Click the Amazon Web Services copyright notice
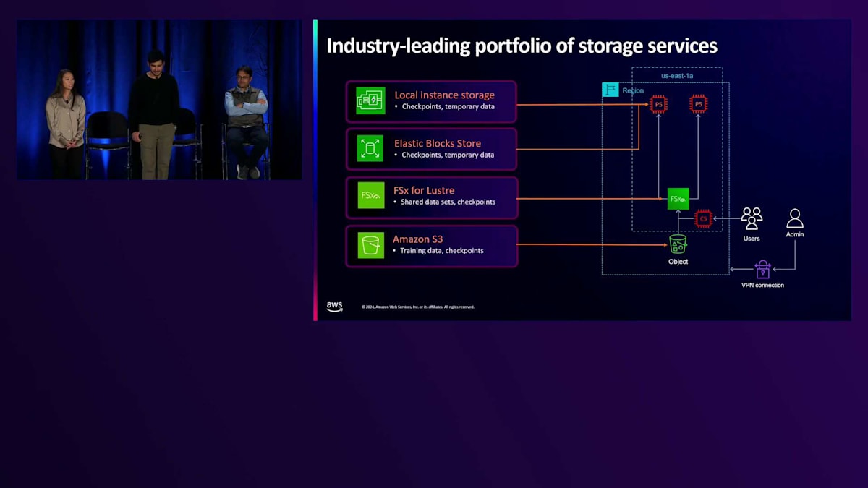This screenshot has width=868, height=488. [418, 307]
